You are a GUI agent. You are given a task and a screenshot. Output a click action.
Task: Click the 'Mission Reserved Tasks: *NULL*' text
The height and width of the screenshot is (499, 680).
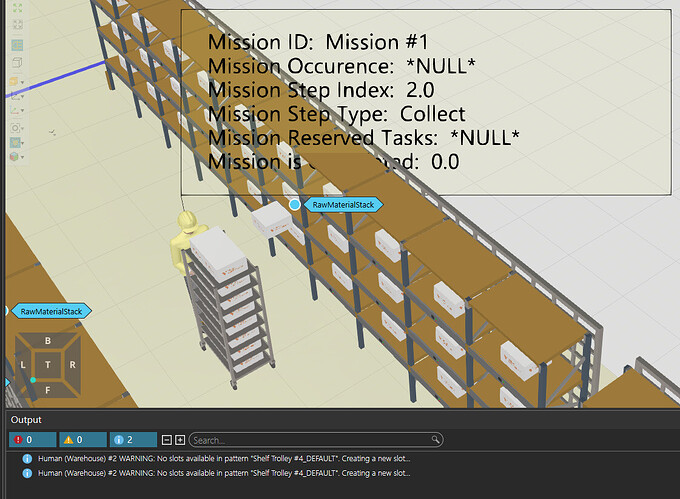point(363,138)
